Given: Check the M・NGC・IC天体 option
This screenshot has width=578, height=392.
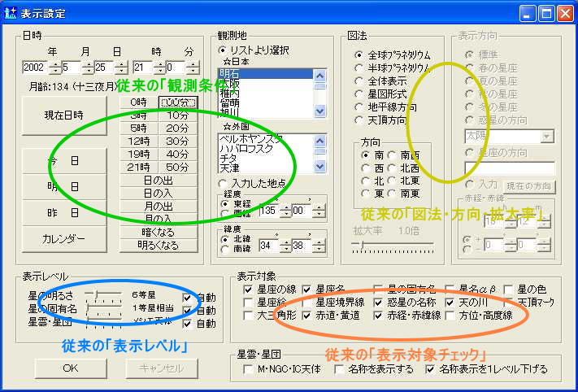Looking at the screenshot, I should (x=249, y=369).
